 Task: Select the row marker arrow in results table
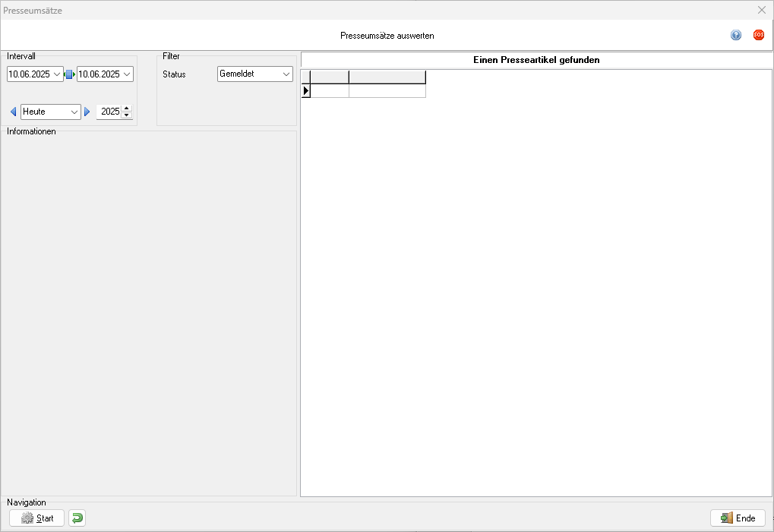point(306,91)
